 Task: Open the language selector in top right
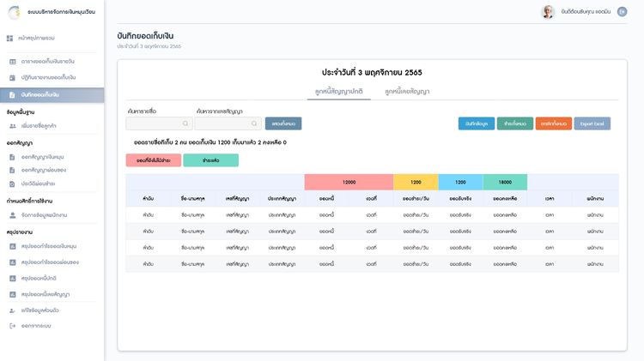pos(623,12)
